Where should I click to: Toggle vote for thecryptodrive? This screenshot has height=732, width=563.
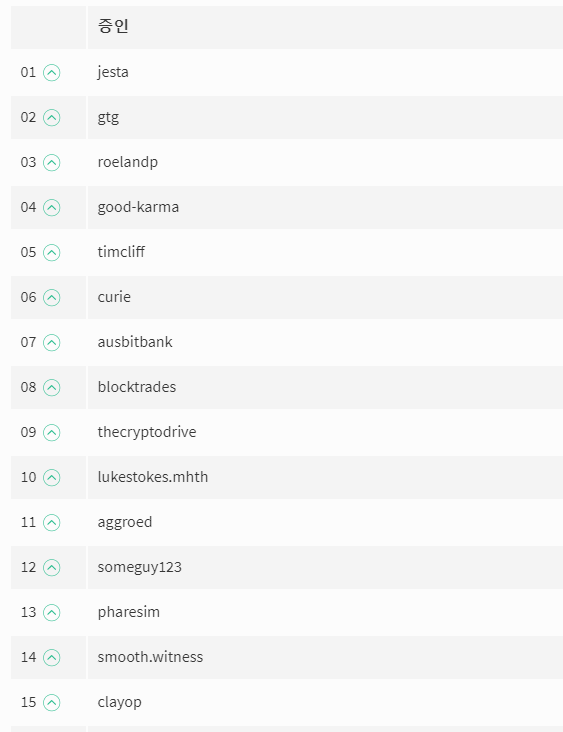point(51,432)
